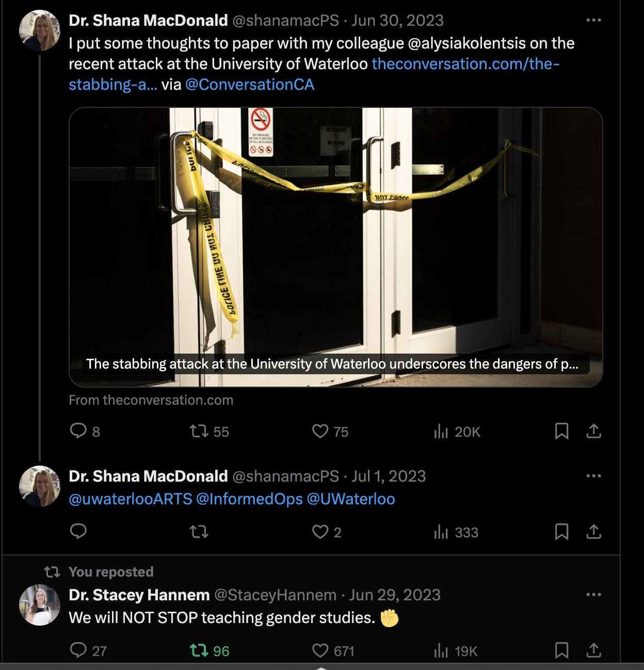This screenshot has width=644, height=670.
Task: Visit the @ConversationCA mention
Action: tap(250, 85)
